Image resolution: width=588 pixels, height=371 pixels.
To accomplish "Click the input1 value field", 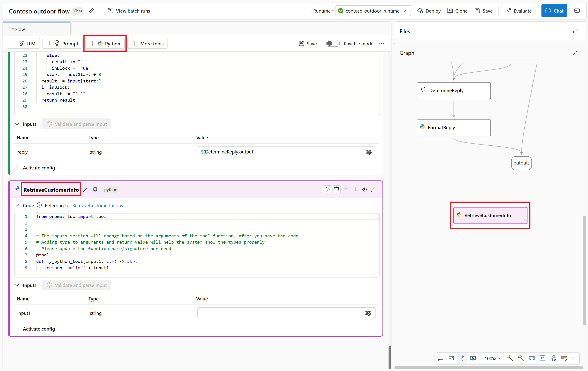I will [286, 313].
